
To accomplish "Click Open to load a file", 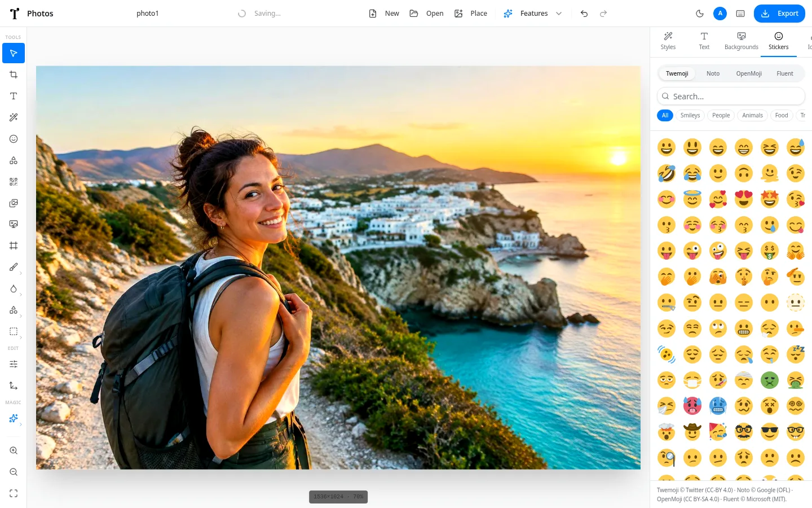I will point(426,14).
